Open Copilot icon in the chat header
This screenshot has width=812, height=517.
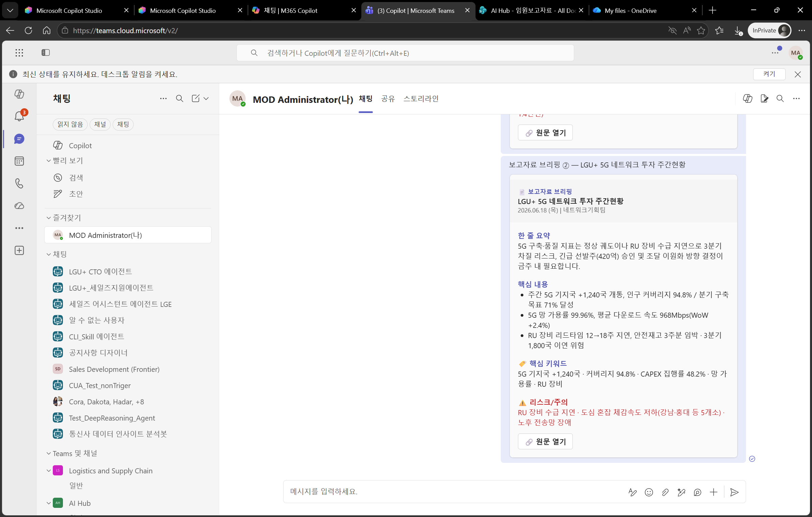tap(748, 98)
